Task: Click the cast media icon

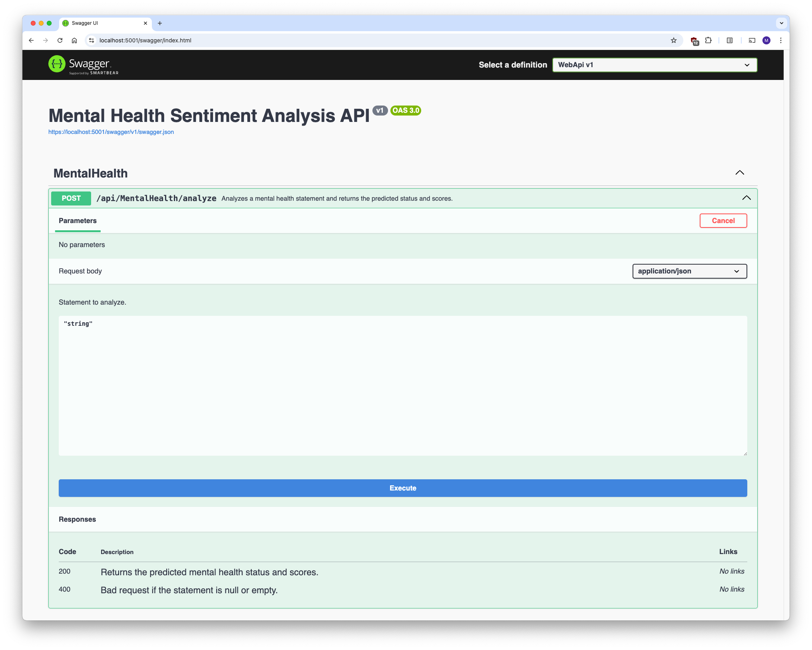Action: [x=752, y=40]
